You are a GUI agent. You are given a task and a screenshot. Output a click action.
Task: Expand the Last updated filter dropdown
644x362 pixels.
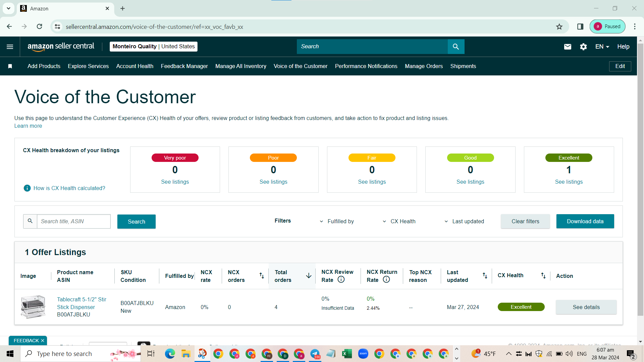[464, 221]
